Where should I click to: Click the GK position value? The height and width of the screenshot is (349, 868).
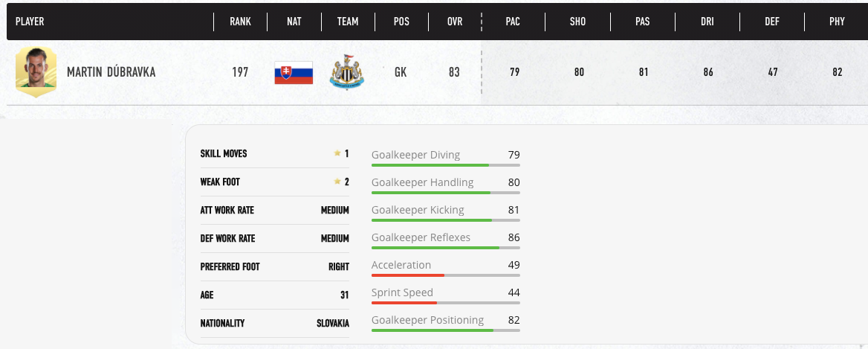401,73
